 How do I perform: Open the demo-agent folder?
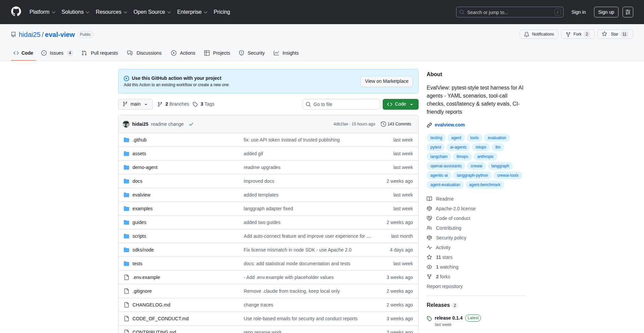[145, 167]
